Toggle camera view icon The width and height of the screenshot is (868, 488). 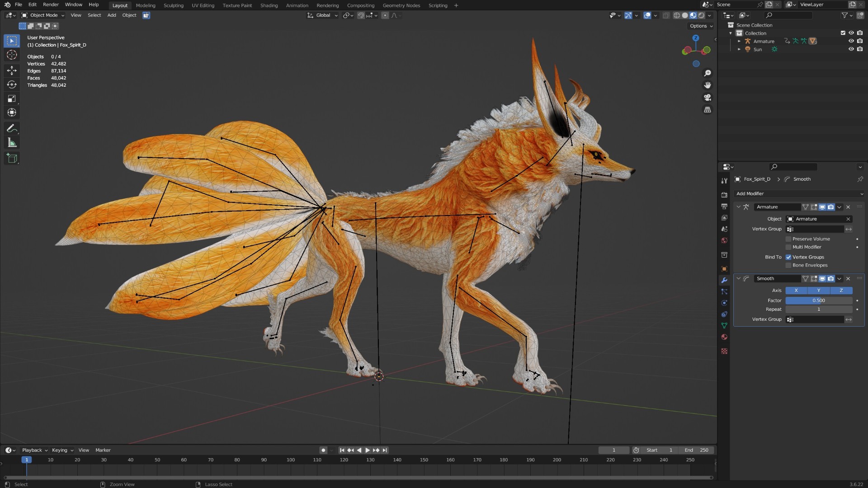click(708, 98)
